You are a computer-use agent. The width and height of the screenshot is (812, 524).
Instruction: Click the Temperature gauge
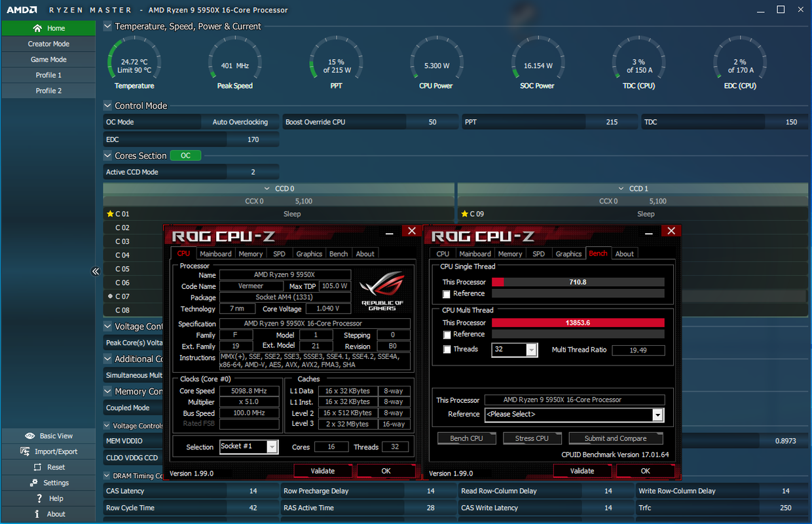click(x=134, y=63)
